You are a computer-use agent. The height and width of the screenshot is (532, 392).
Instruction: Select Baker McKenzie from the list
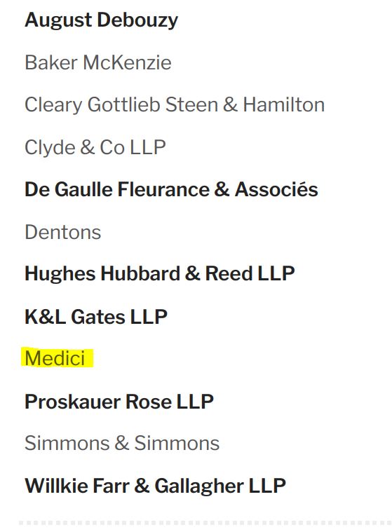tap(98, 62)
